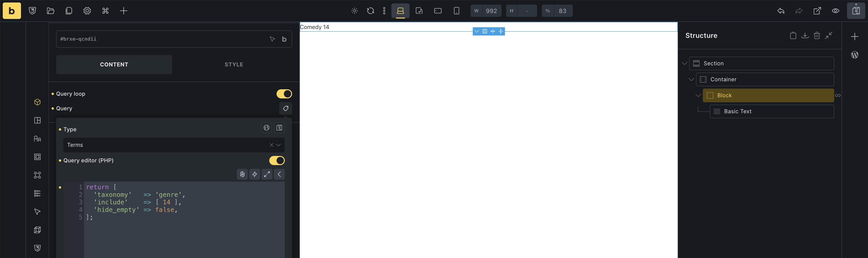The image size is (868, 258).
Task: Toggle light mode sun icon
Action: (x=354, y=11)
